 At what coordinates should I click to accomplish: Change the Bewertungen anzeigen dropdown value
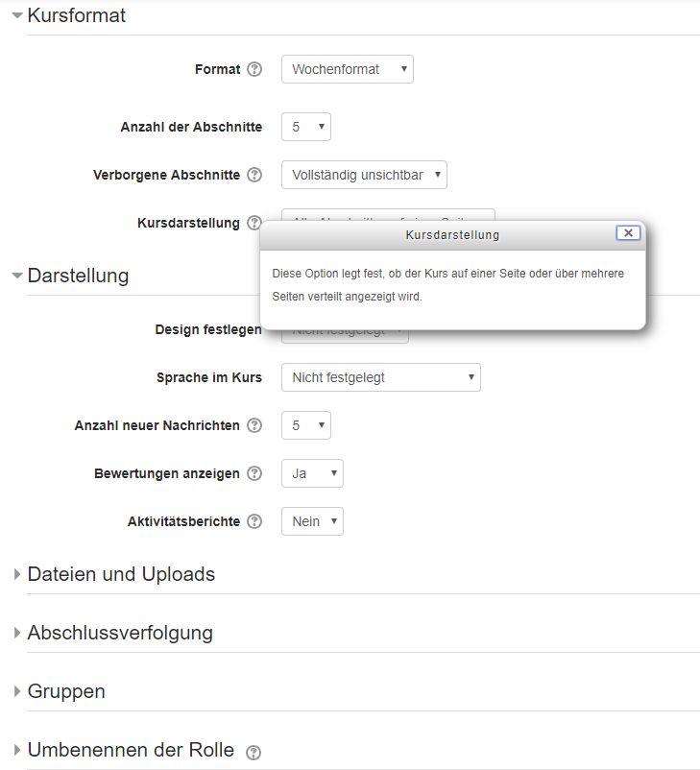pos(312,473)
